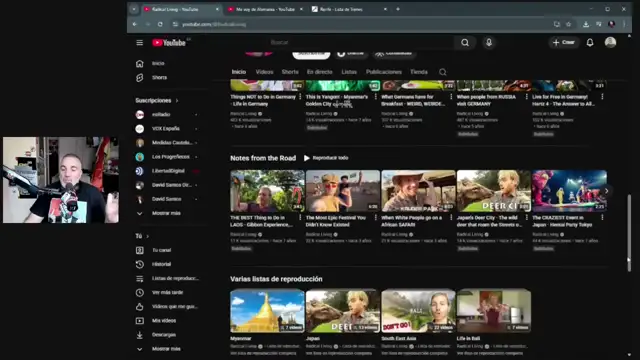Advance the Notes from the Road carousel arrow
The image size is (640, 360).
point(607,191)
